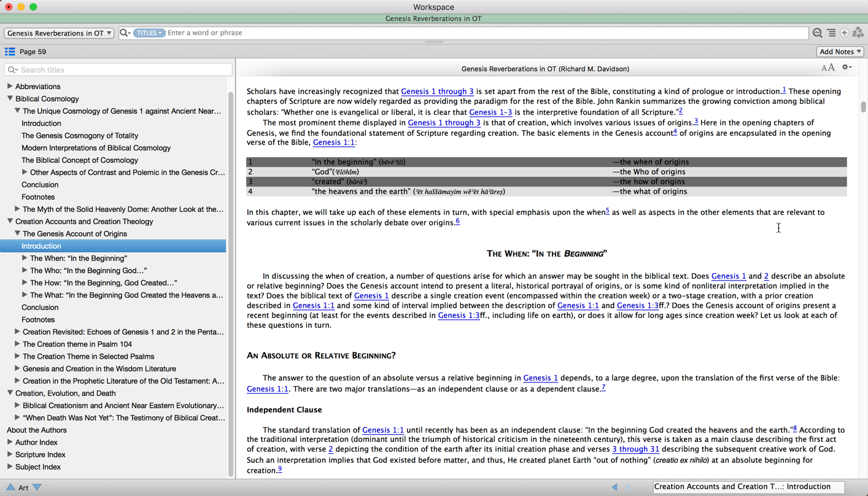Click heading 'An Absolute or Relative Beginning?'

[321, 355]
